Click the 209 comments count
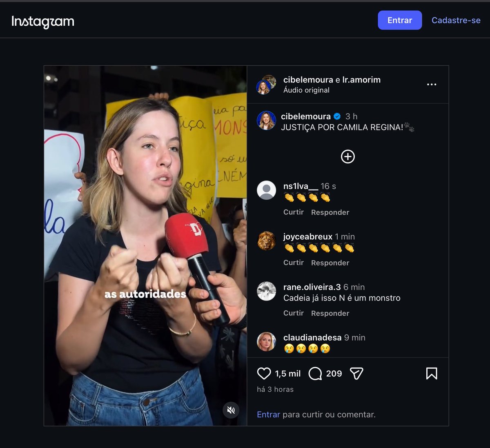 click(334, 374)
